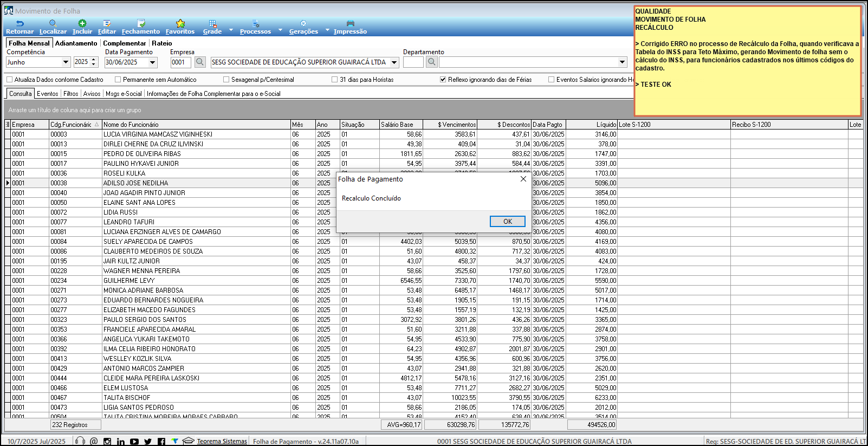
Task: Open the Twitter icon in status bar
Action: coord(148,442)
